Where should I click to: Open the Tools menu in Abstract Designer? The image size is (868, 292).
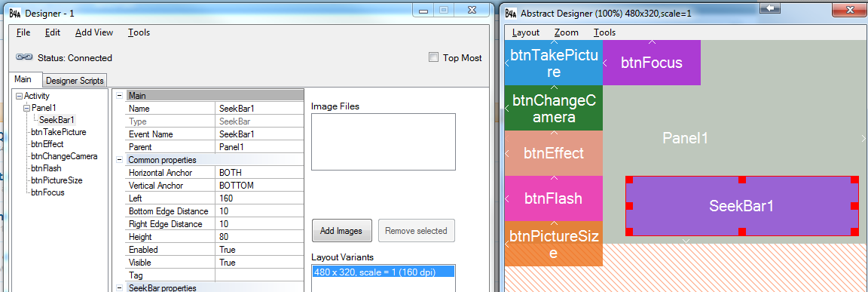tap(604, 32)
